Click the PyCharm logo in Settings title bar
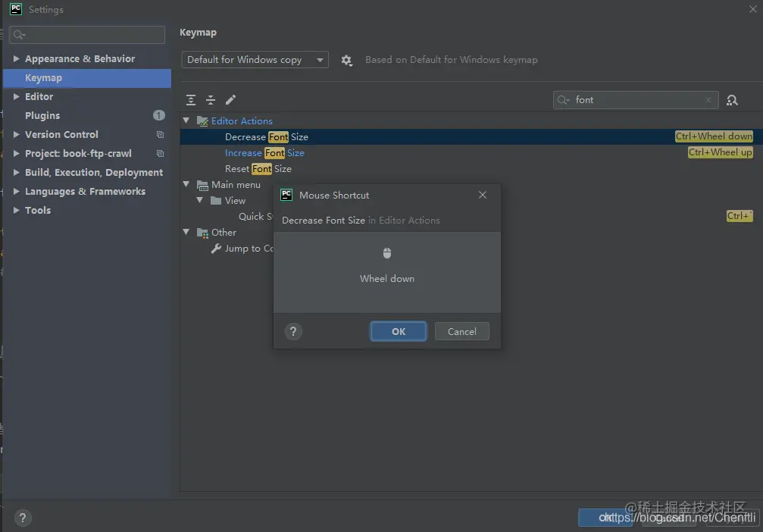763x532 pixels. pyautogui.click(x=16, y=9)
